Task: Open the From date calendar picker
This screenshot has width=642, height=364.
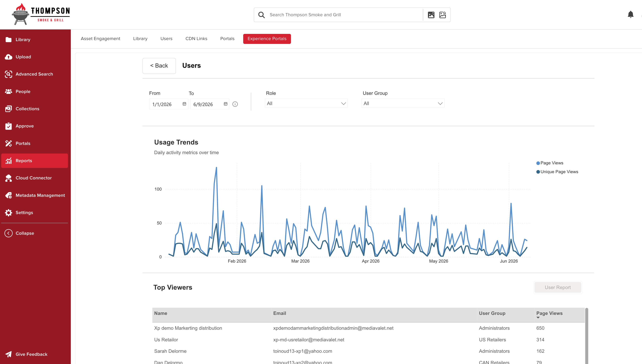Action: coord(184,104)
